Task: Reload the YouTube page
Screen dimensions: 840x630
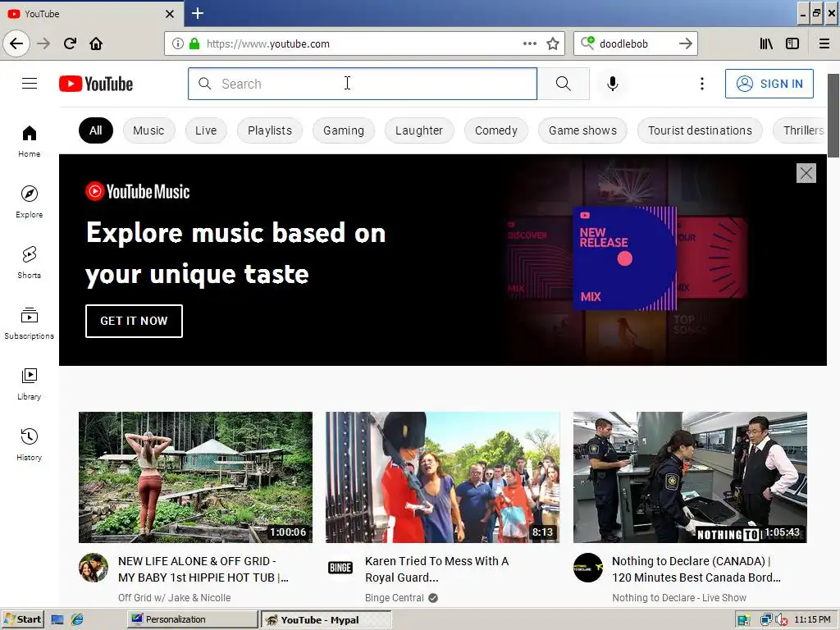Action: [70, 43]
